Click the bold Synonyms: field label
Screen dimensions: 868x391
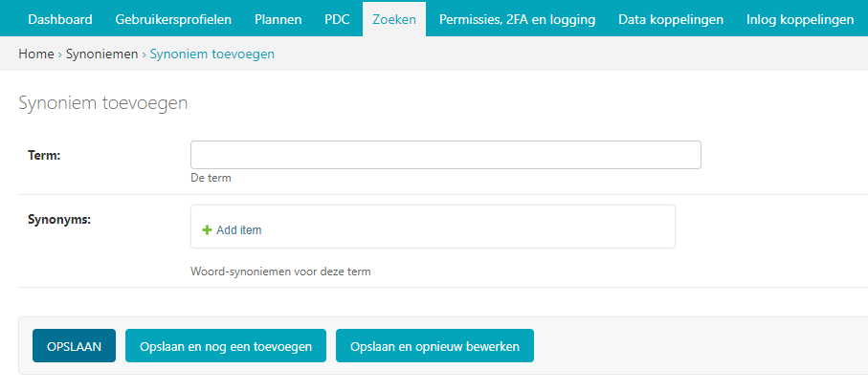coord(59,219)
